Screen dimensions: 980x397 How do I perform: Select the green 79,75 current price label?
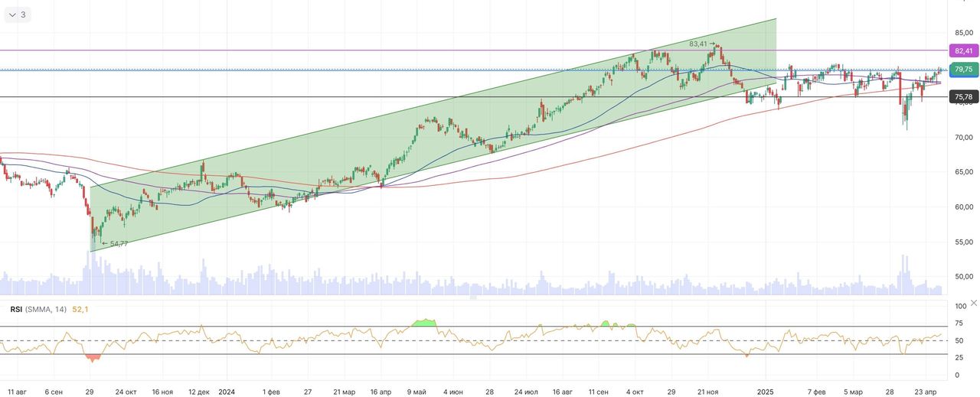point(963,70)
